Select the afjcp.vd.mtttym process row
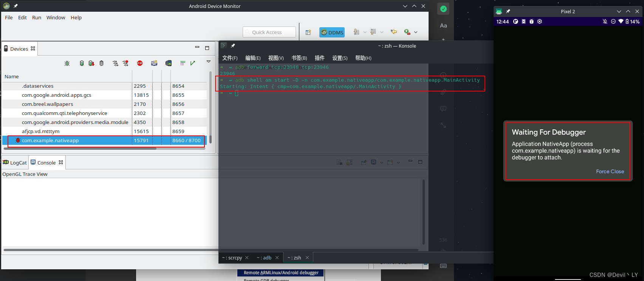 click(104, 131)
